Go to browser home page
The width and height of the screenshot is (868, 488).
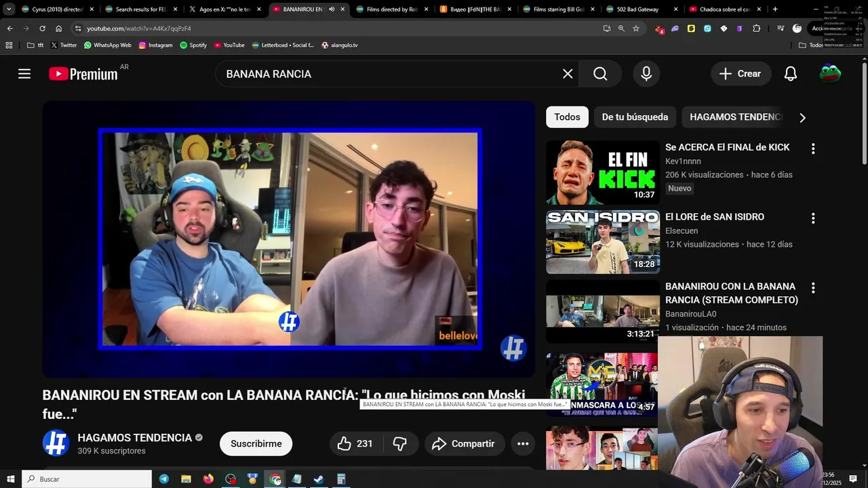[58, 28]
